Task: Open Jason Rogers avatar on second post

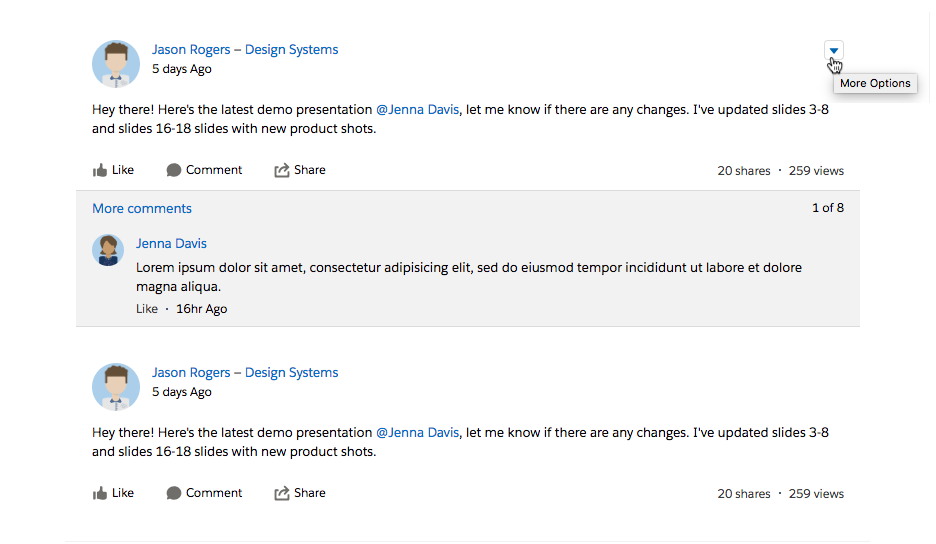Action: [116, 387]
